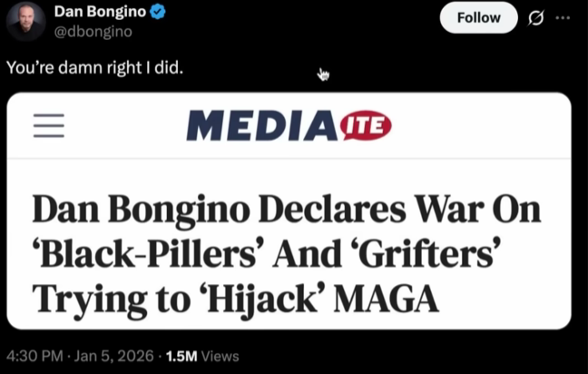Select the tweet text "You're damn right I did."
588x374 pixels.
click(95, 67)
